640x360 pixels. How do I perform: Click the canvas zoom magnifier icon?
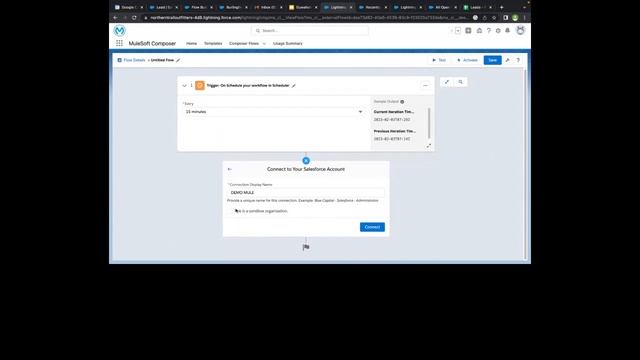[461, 82]
